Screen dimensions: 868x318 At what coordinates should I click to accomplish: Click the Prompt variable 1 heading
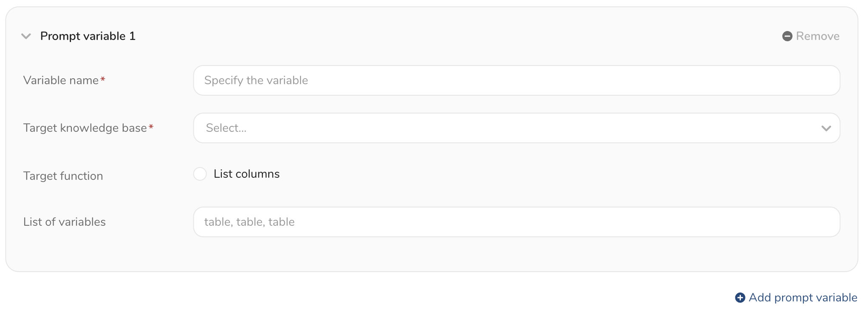click(88, 36)
